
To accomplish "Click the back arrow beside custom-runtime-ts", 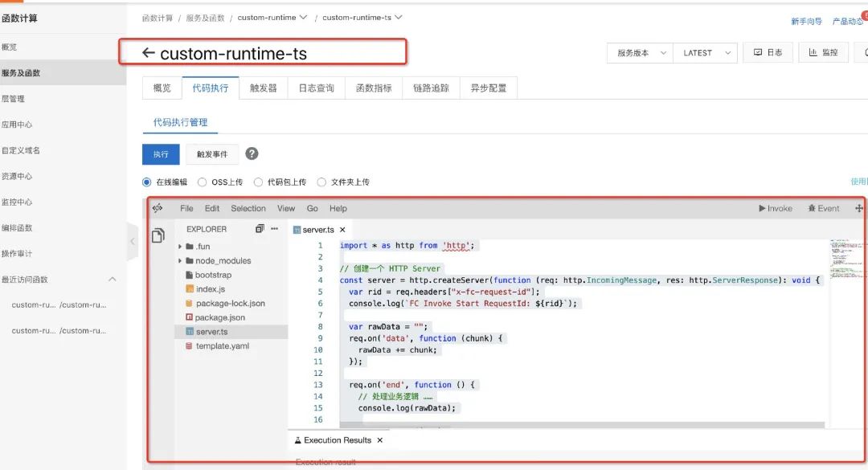I will tap(148, 52).
